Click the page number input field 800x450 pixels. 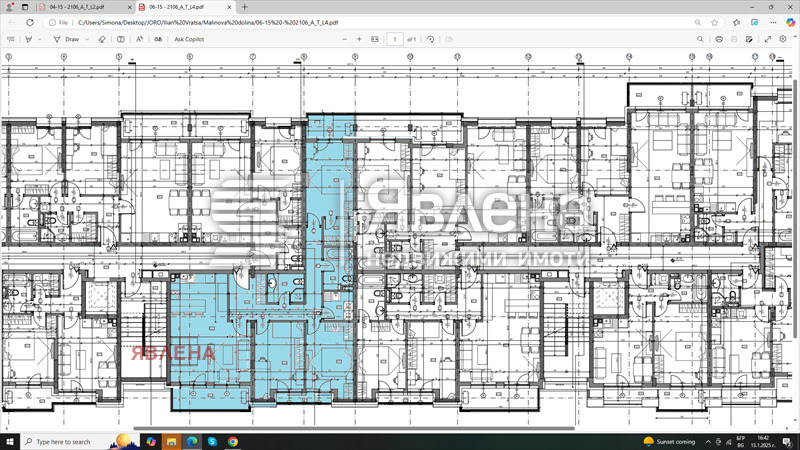click(395, 39)
